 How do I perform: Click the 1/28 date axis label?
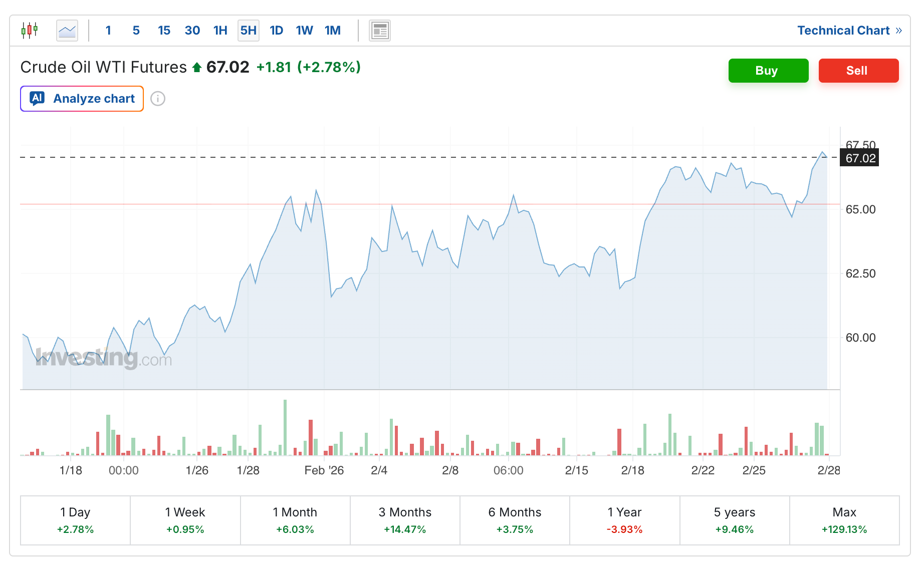tap(248, 470)
